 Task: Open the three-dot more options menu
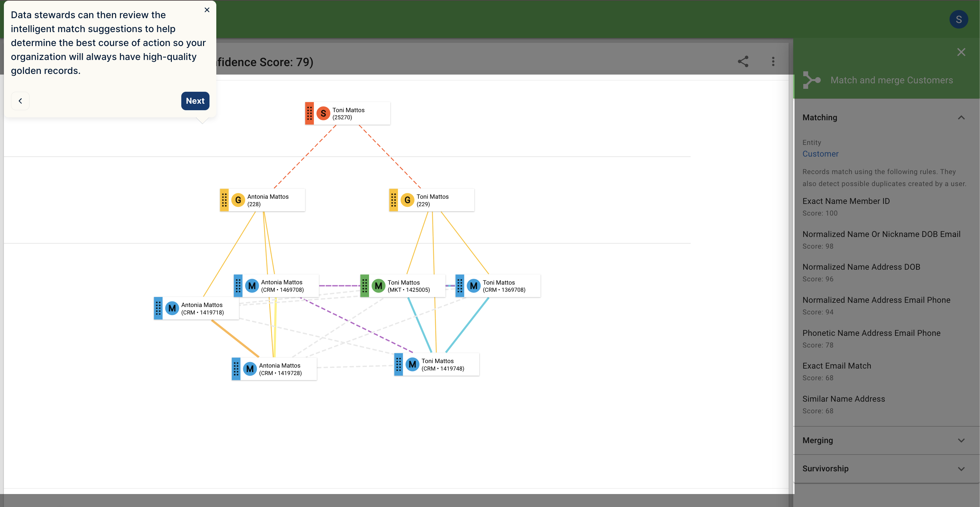click(773, 62)
